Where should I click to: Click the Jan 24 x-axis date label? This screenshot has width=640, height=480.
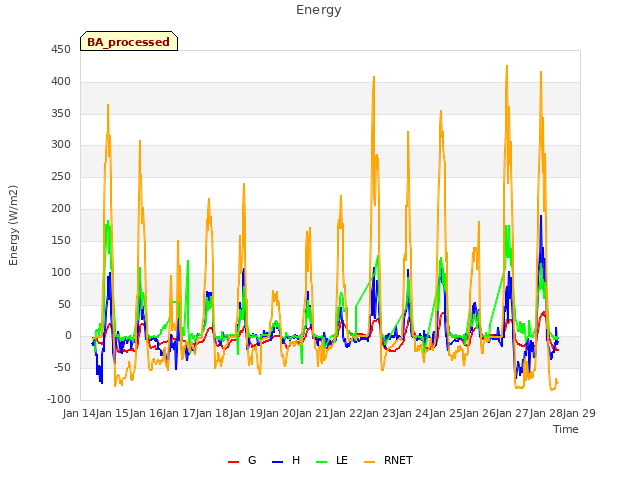tap(413, 413)
